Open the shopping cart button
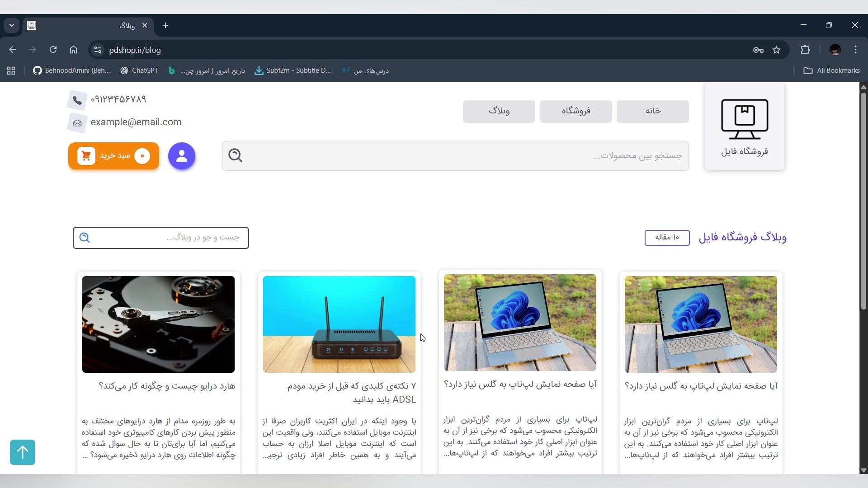 [113, 156]
